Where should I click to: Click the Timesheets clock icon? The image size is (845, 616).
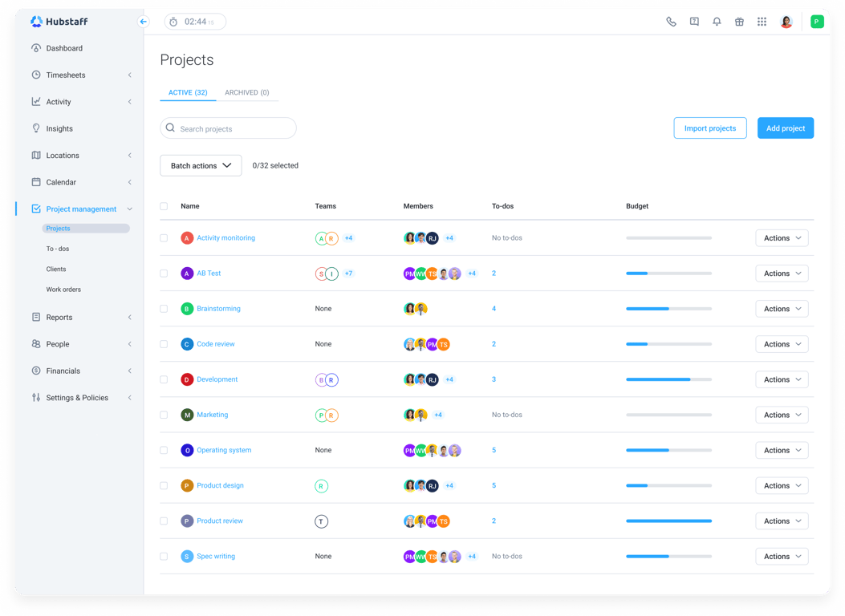[36, 75]
